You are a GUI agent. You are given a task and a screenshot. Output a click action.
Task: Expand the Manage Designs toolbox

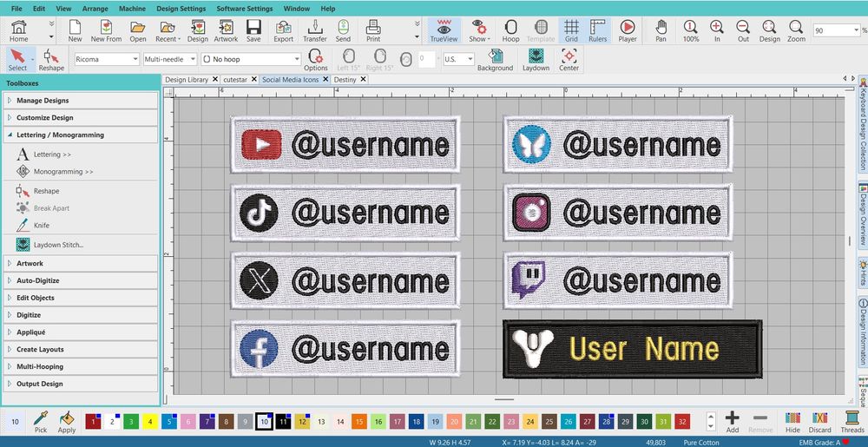point(81,101)
